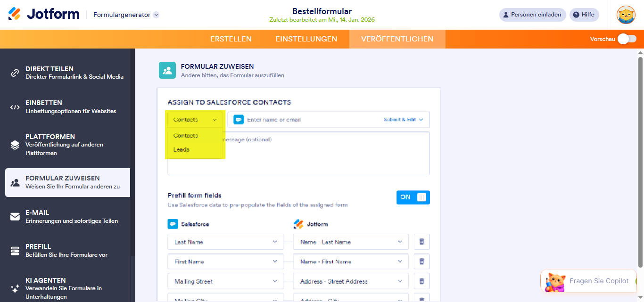
Task: Click the Salesforce column header icon
Action: 173,224
